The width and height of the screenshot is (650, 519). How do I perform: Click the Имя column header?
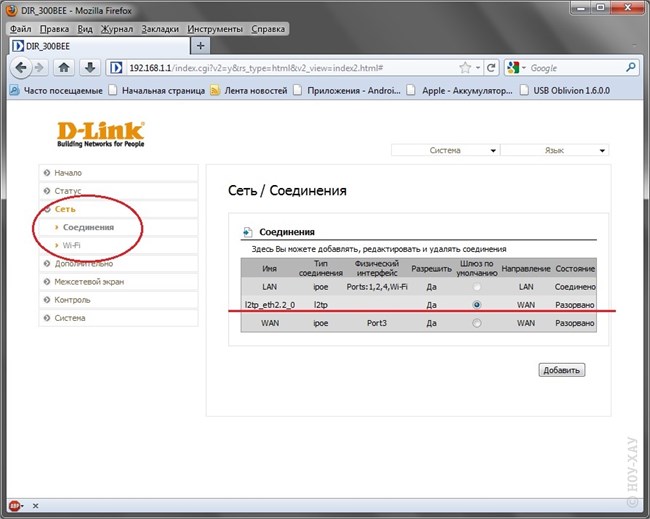click(x=269, y=269)
